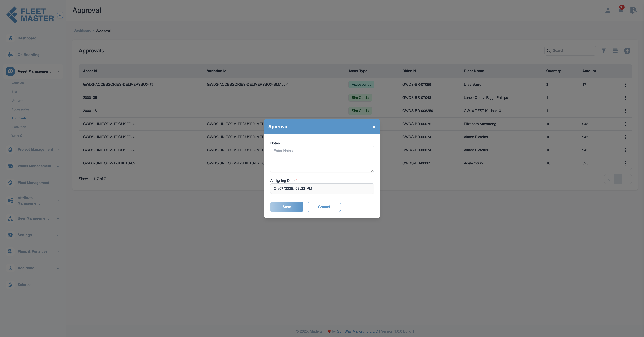Image resolution: width=644 pixels, height=337 pixels.
Task: Click the Quantity column header
Action: point(553,71)
